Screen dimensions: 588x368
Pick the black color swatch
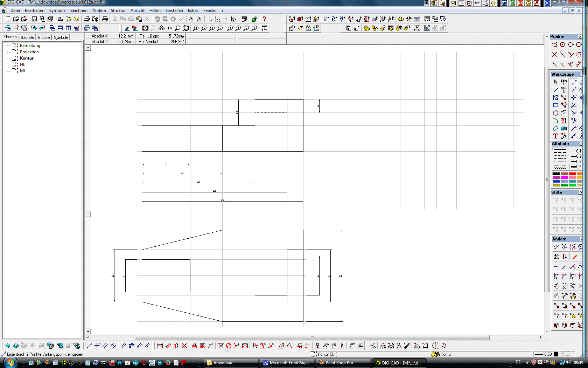pos(556,173)
